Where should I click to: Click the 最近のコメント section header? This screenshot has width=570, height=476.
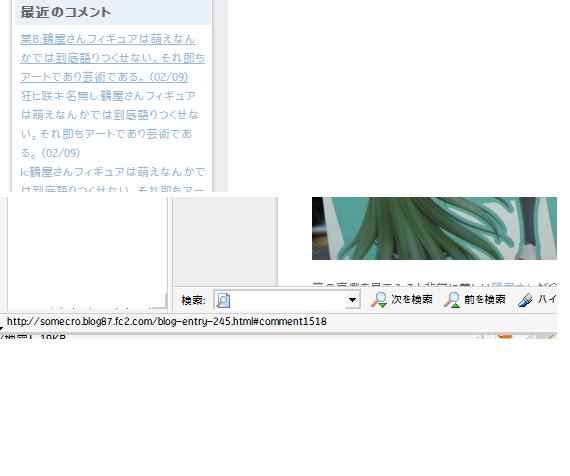(x=65, y=12)
